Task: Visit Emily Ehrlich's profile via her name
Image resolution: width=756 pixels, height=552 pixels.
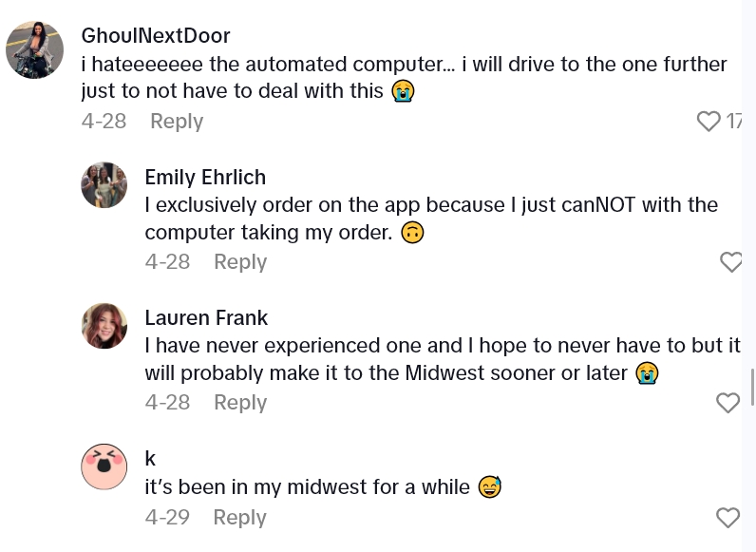Action: pyautogui.click(x=205, y=178)
